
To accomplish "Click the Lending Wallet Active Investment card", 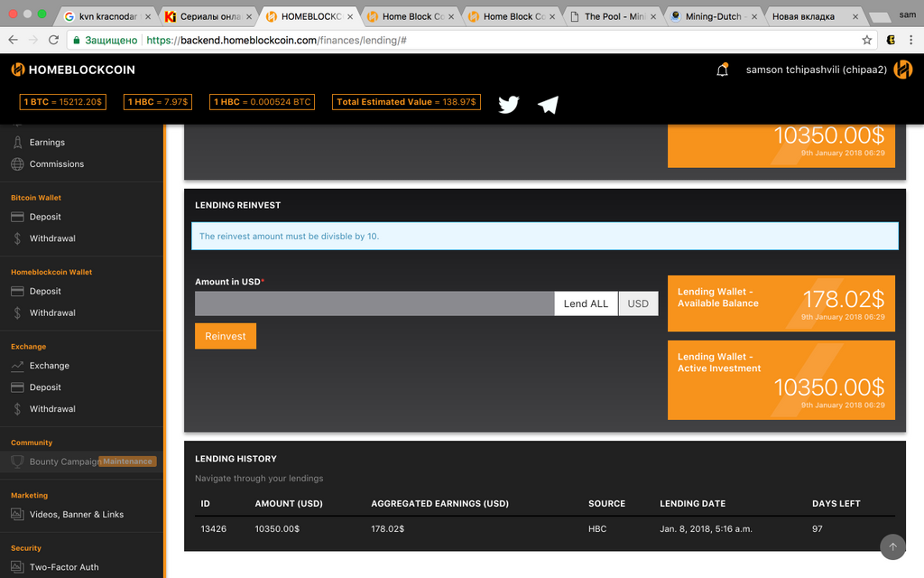I will [781, 380].
